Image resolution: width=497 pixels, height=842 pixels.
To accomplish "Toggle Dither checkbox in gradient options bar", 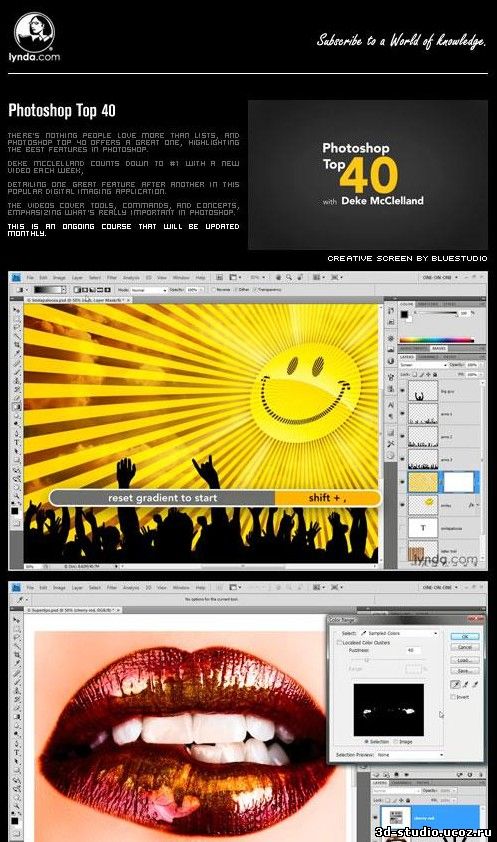I will pyautogui.click(x=235, y=290).
